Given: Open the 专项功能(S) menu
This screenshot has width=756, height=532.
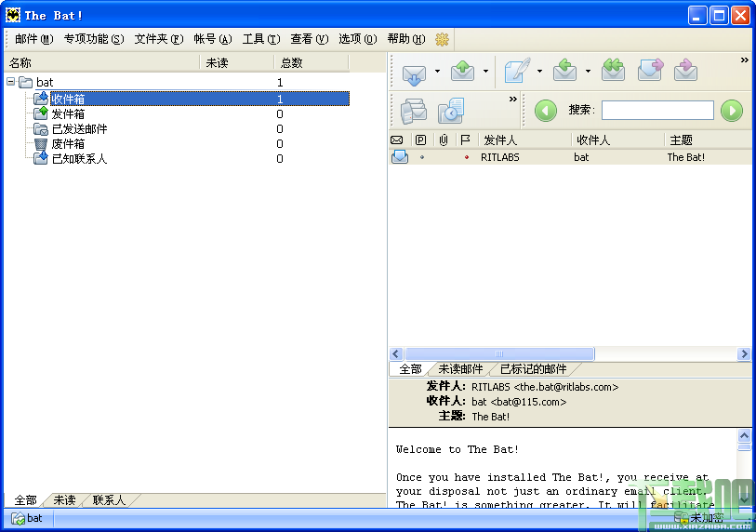Looking at the screenshot, I should point(94,39).
